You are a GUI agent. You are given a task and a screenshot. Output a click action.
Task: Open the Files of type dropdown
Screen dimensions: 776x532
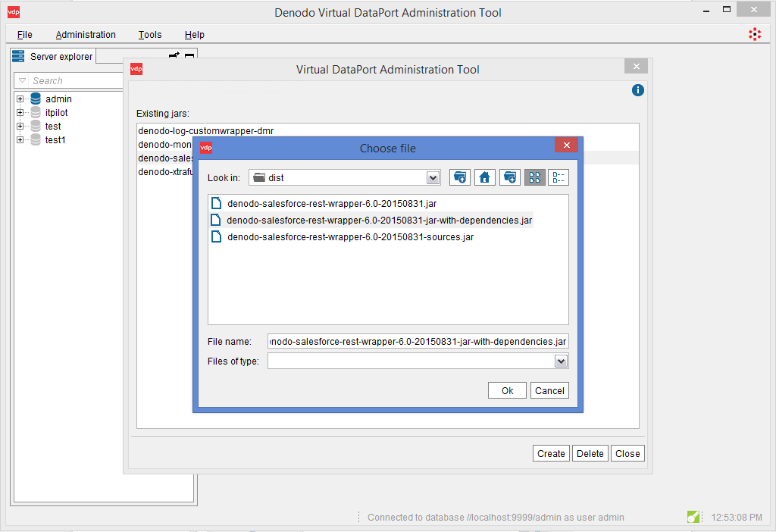point(561,361)
